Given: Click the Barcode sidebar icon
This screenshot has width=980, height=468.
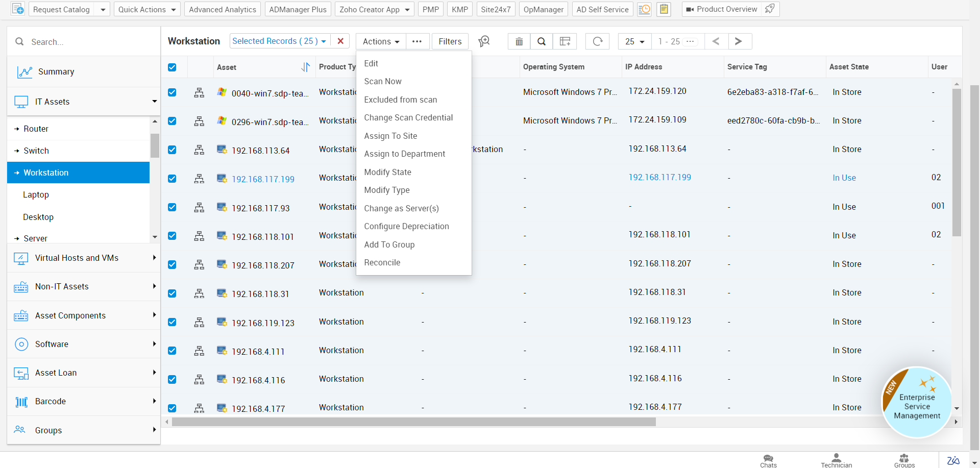Looking at the screenshot, I should 21,402.
